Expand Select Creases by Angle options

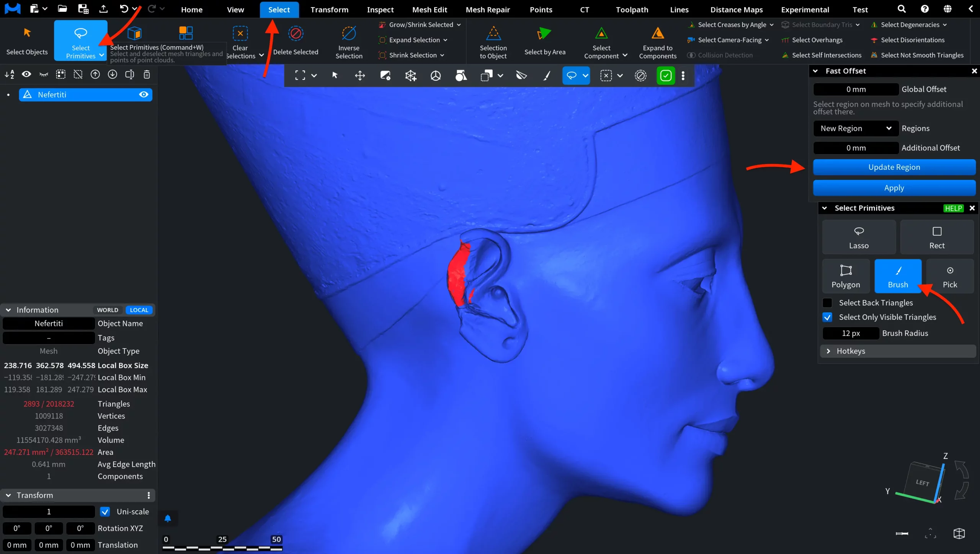tap(772, 25)
